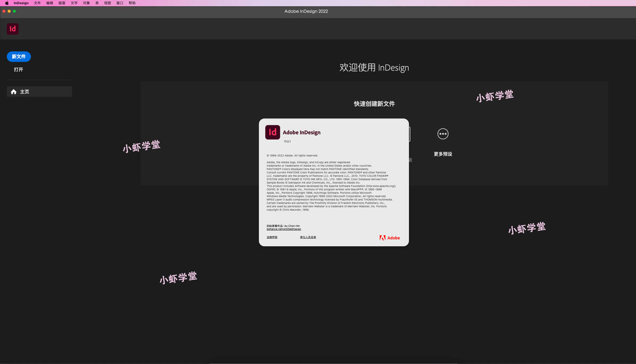The width and height of the screenshot is (636, 364).
Task: Click the copyright 1999-2022 Adobe line
Action: click(292, 156)
